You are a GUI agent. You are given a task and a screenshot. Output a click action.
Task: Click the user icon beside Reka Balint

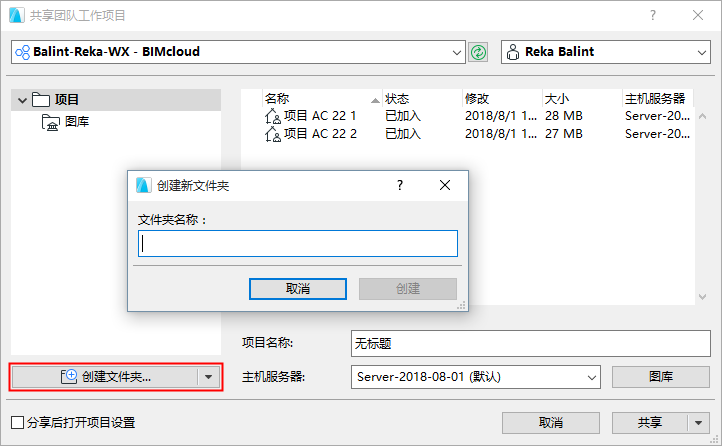512,52
